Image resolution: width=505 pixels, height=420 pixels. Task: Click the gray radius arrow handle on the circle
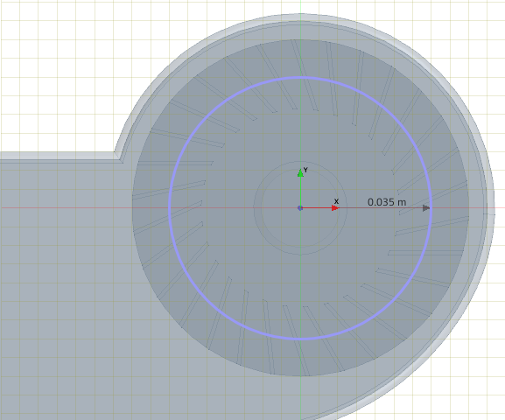click(426, 208)
